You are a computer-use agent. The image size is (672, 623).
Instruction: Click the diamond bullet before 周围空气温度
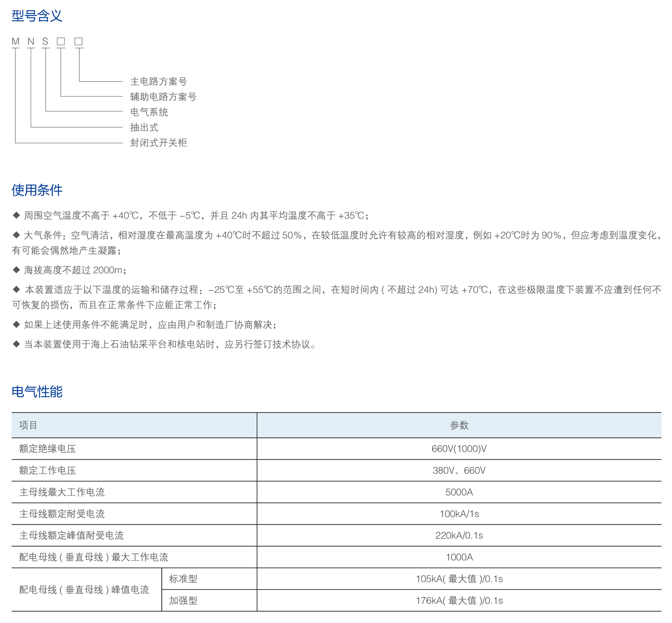[x=16, y=215]
